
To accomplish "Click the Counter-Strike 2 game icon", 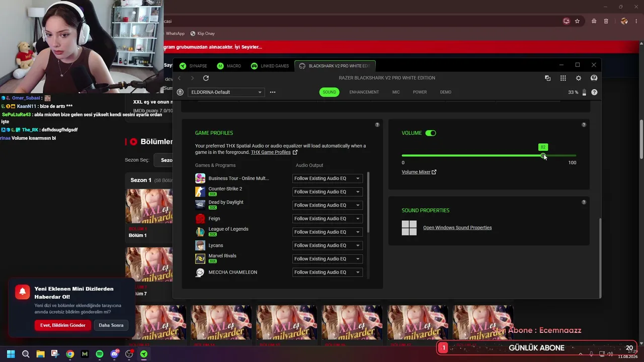I will [x=200, y=192].
